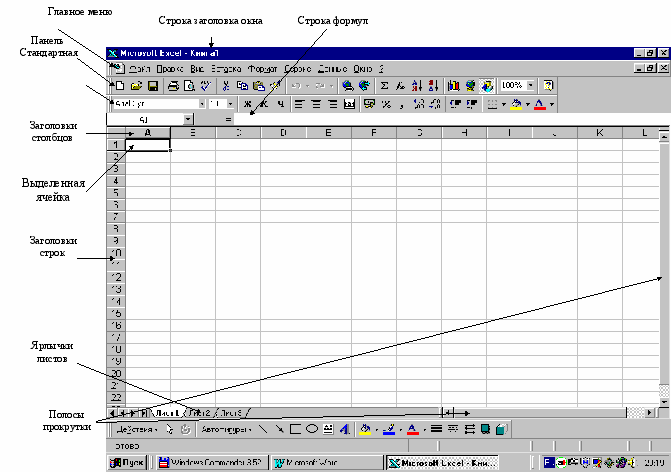Click the equals Edit Formula button
Screen dimensions: 671x472
pyautogui.click(x=229, y=119)
